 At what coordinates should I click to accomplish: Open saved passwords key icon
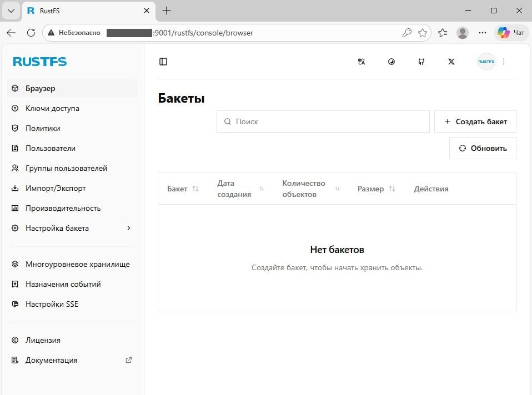coord(407,33)
